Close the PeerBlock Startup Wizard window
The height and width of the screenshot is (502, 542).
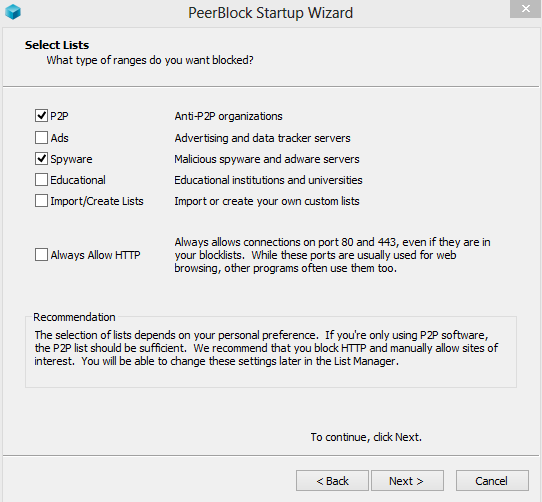tap(525, 8)
